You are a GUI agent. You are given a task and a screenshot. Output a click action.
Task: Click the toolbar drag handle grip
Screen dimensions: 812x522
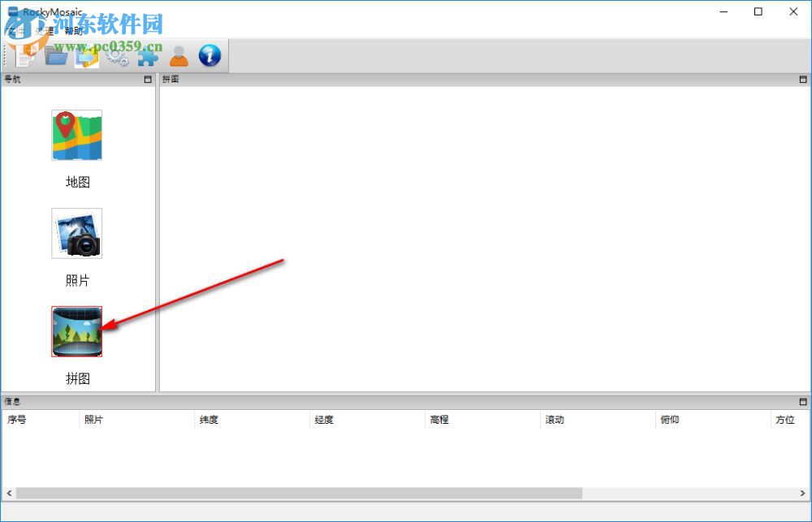[6, 55]
